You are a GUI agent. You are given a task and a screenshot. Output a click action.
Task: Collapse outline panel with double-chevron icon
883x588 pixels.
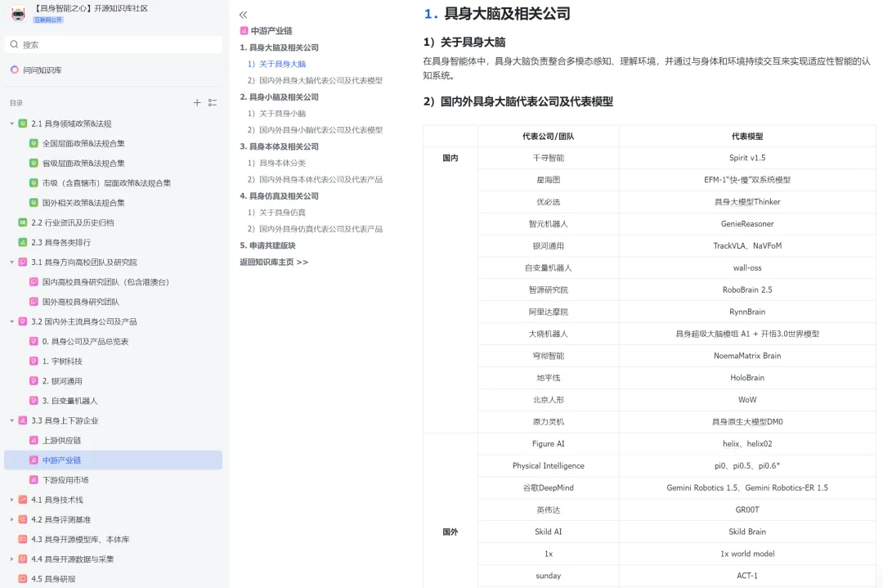[244, 15]
